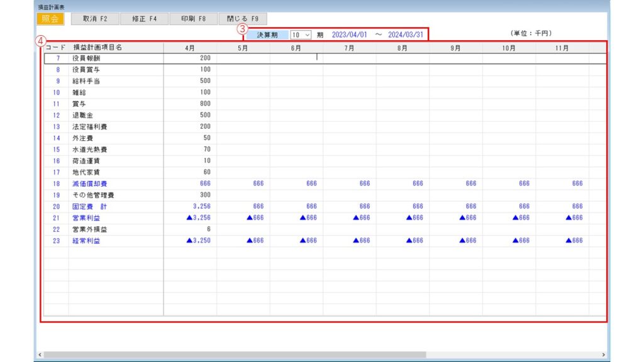This screenshot has height=362, width=644.
Task: Click the 11月 value 666 for 減価償却費
Action: click(x=577, y=184)
